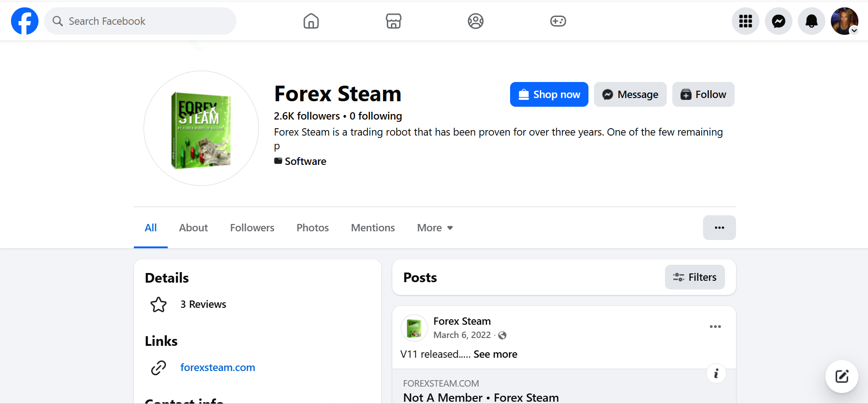
Task: Switch to the Followers tab
Action: (x=252, y=228)
